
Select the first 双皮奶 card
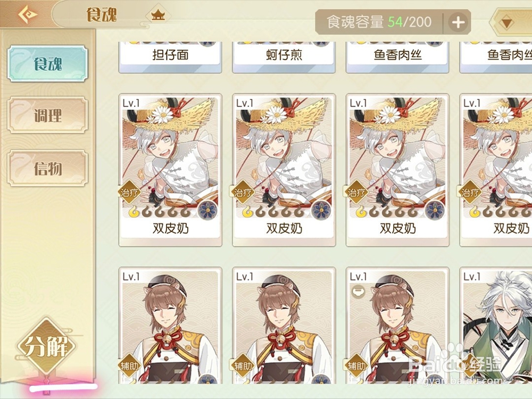click(170, 170)
